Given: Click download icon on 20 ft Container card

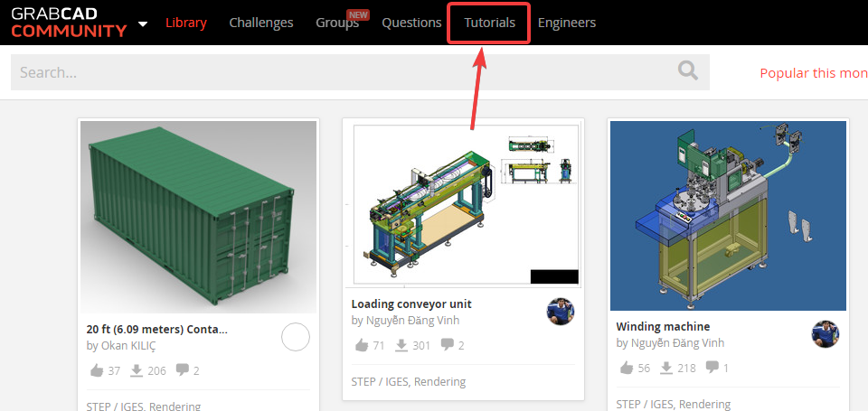Looking at the screenshot, I should click(x=137, y=370).
